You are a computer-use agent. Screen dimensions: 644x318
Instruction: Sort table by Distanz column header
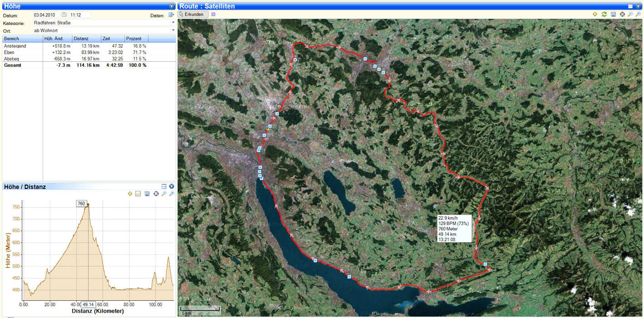coord(86,39)
